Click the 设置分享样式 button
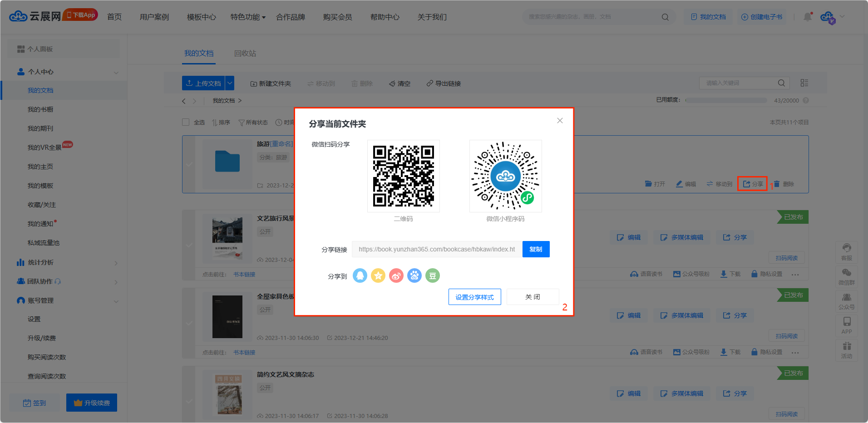Screen dimensions: 868x423 474,297
